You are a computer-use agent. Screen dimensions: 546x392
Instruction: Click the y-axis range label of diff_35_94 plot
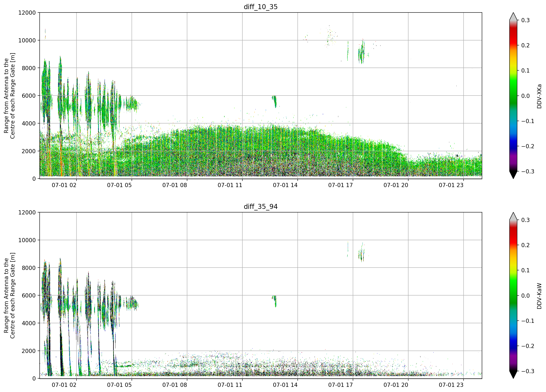pos(9,295)
